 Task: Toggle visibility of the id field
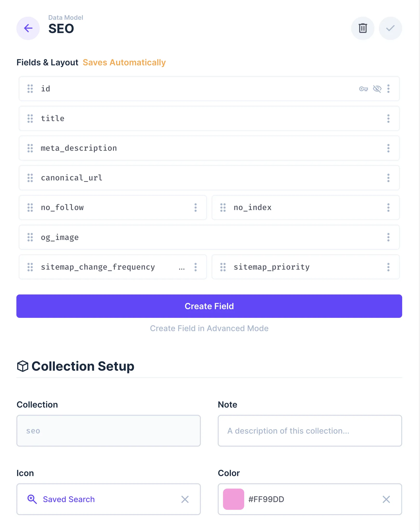(x=377, y=89)
